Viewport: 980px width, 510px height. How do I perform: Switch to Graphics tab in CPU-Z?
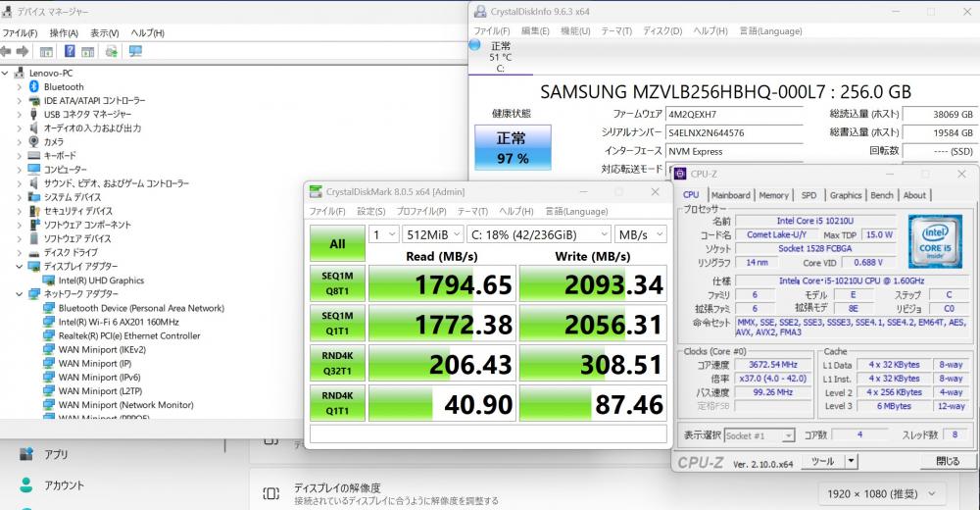click(846, 195)
